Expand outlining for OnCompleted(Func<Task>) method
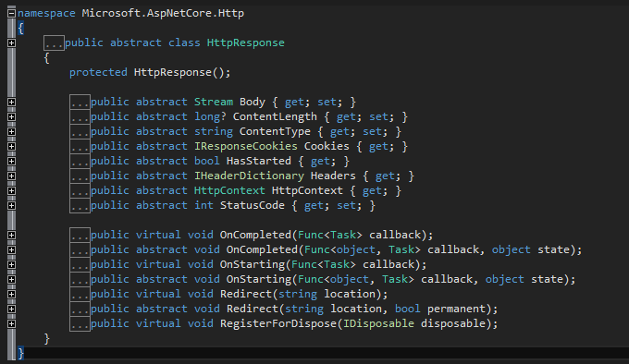This screenshot has height=364, width=629. click(12, 236)
